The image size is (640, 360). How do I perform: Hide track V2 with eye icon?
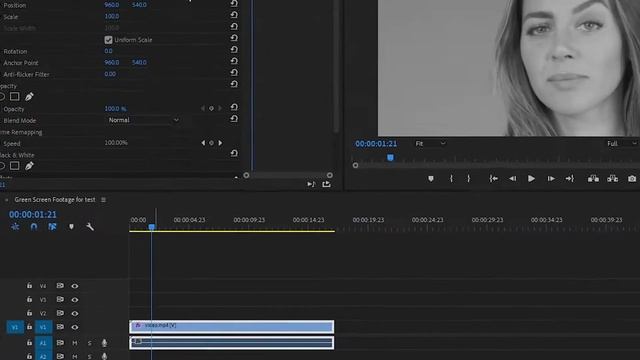[x=75, y=313]
